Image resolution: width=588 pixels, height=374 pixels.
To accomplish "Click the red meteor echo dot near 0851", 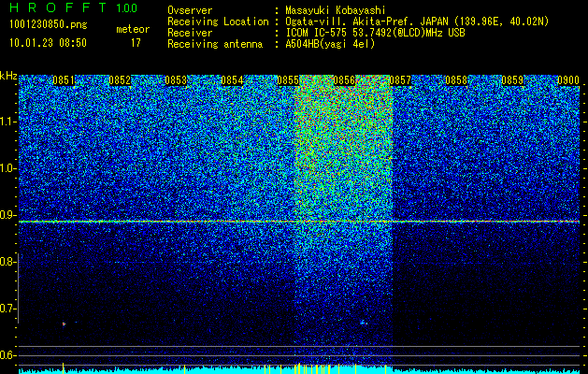I will (64, 324).
